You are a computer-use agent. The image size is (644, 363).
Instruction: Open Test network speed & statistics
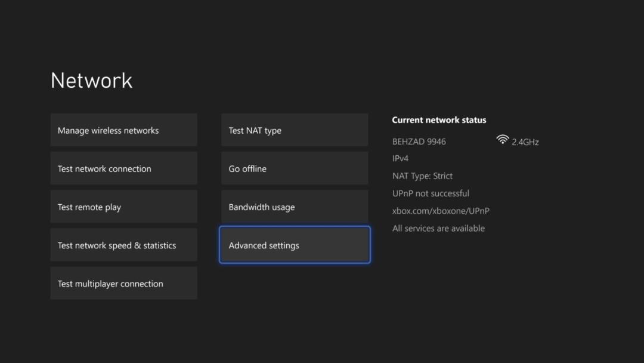pyautogui.click(x=123, y=245)
